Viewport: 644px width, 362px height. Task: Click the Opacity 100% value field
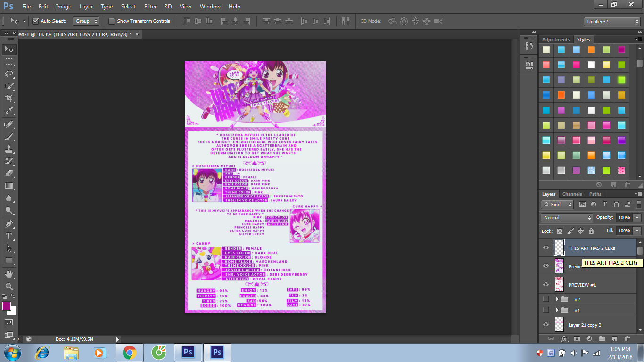[624, 218]
